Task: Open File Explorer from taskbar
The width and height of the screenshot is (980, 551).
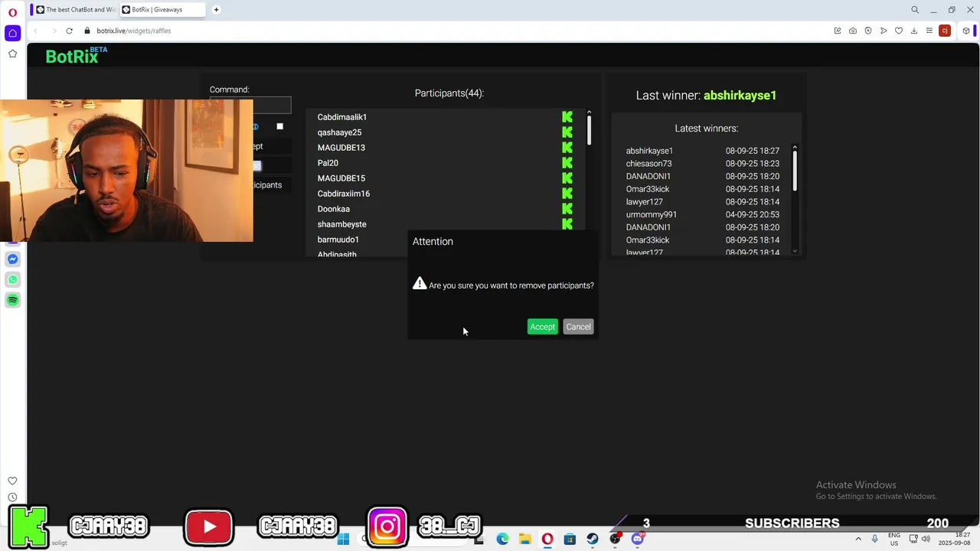Action: pos(524,539)
